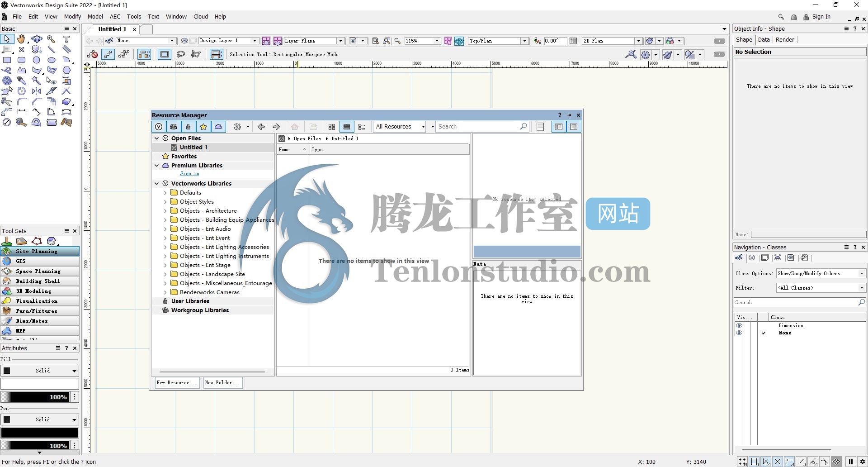
Task: Switch Resource Manager to list view
Action: coord(347,127)
